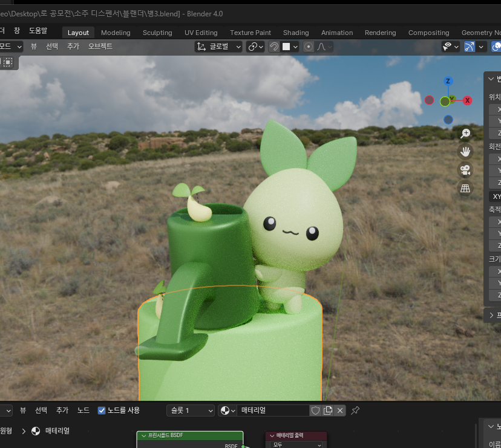Click the negative Z axis gizmo circle
The width and height of the screenshot is (501, 448).
448,120
